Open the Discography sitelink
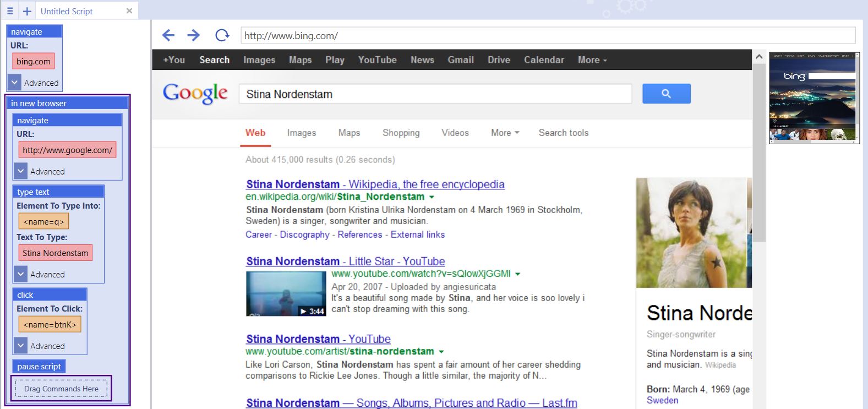The image size is (868, 409). coord(304,235)
